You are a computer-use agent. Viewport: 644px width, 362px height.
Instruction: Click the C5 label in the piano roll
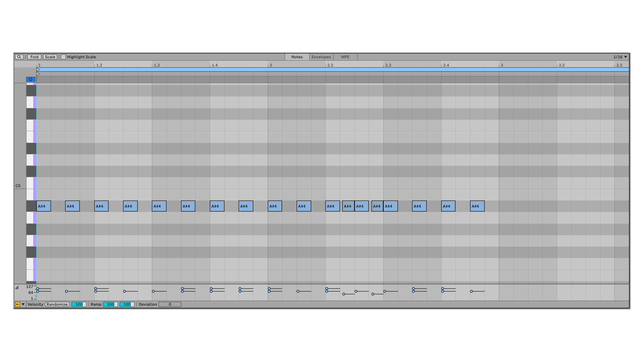click(18, 186)
